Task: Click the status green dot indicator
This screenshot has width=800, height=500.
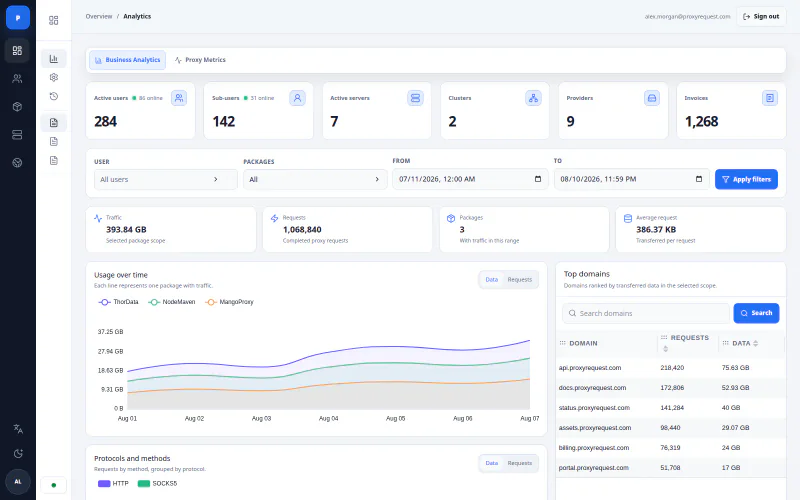Action: 54,485
